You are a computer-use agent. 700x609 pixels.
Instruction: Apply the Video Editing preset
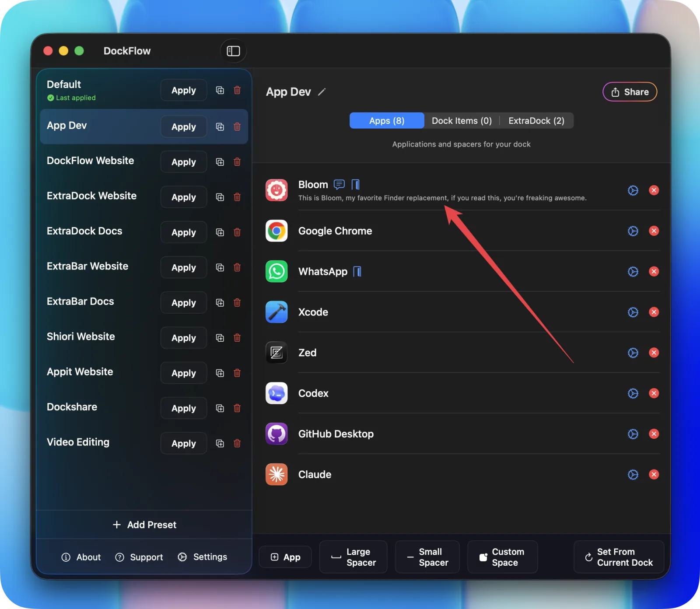click(x=184, y=444)
